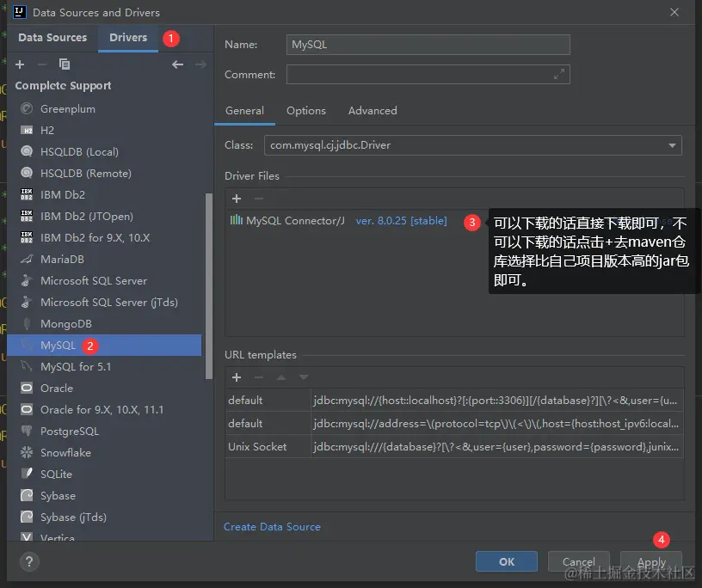
Task: Add a new driver with plus icon
Action: click(20, 64)
